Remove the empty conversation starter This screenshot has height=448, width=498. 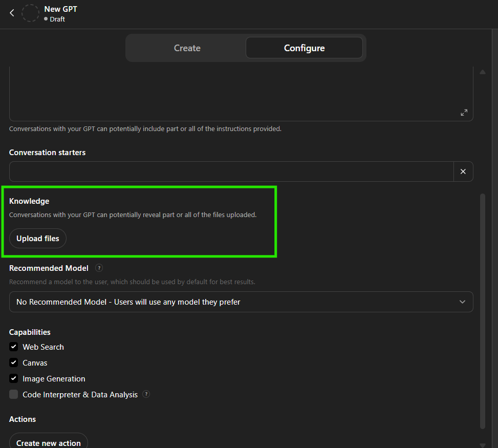click(463, 172)
